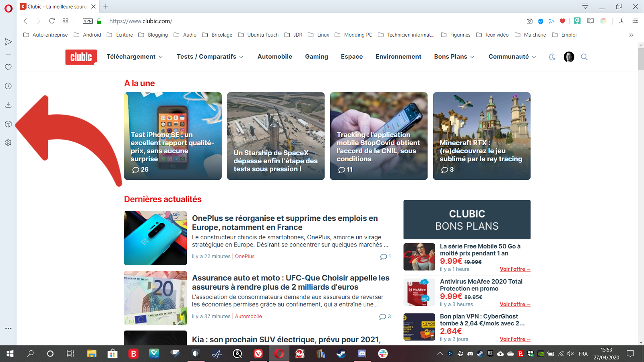Click Voir l'offre for McAfee deal
This screenshot has width=644, height=362.
(x=515, y=304)
